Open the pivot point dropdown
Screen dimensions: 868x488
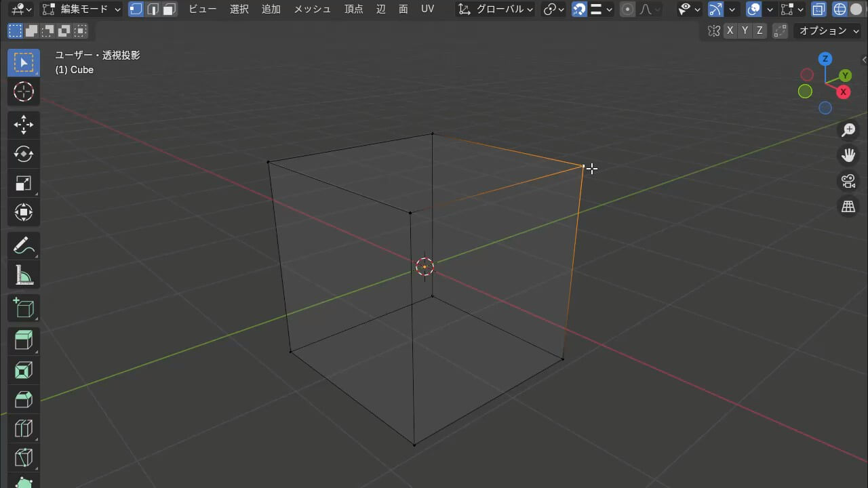pyautogui.click(x=554, y=9)
